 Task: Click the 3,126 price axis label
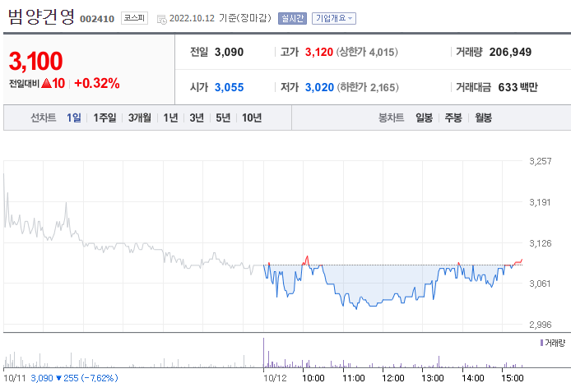click(x=541, y=243)
